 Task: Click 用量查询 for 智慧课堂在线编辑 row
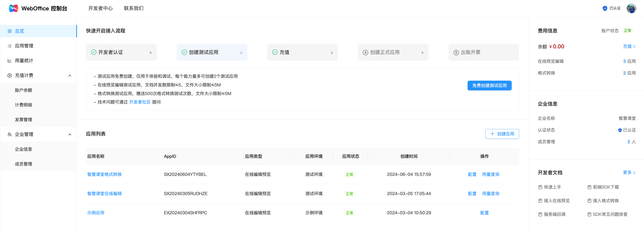click(x=491, y=194)
